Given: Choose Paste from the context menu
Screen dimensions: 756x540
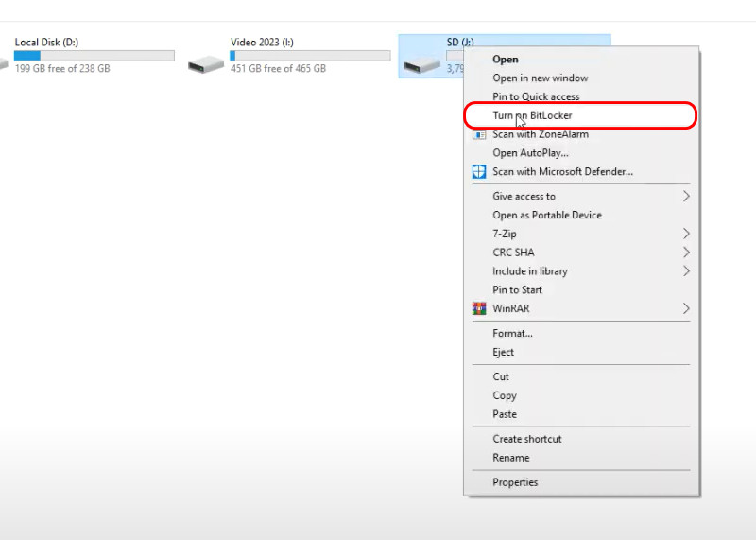Looking at the screenshot, I should [581, 414].
